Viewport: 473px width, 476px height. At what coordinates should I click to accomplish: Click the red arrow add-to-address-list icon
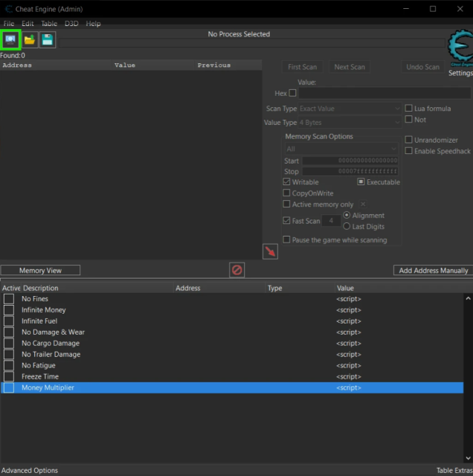coord(270,251)
